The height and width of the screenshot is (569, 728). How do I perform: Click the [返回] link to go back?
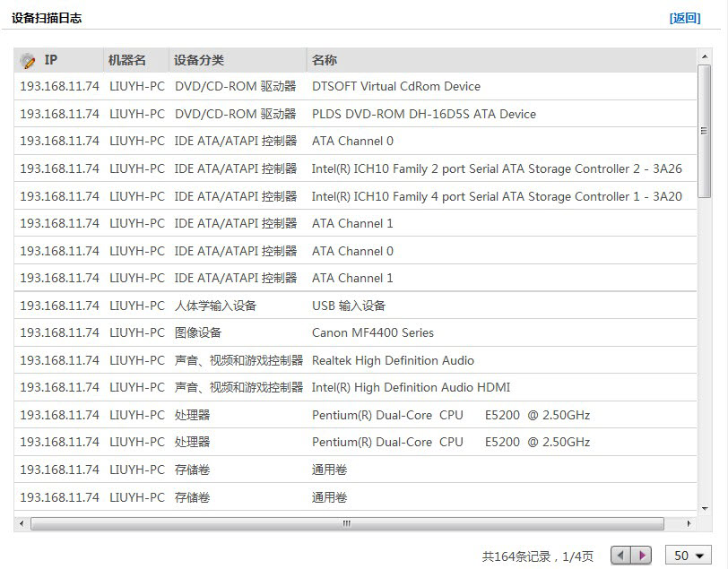685,18
